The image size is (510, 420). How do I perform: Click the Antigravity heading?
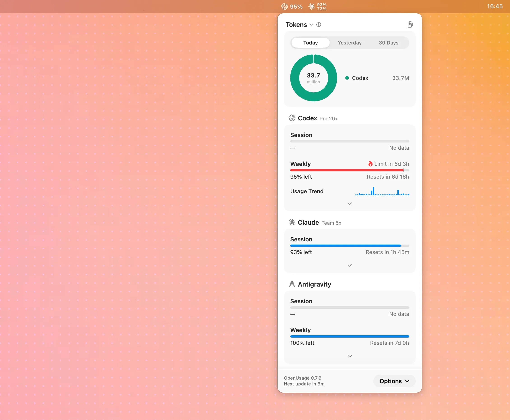click(x=314, y=284)
